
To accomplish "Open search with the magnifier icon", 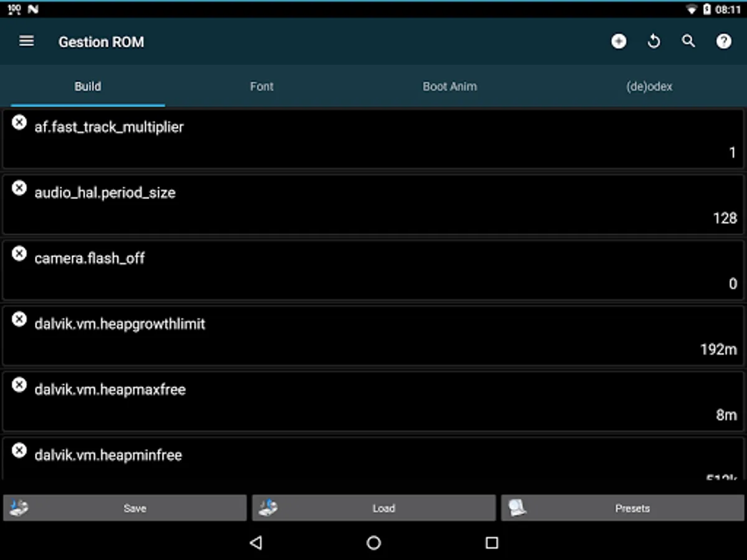I will point(688,41).
